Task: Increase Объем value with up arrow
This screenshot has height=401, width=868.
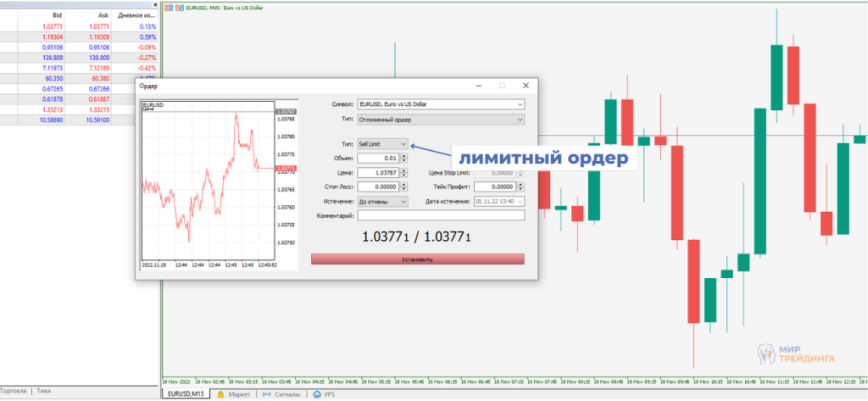Action: pyautogui.click(x=403, y=155)
